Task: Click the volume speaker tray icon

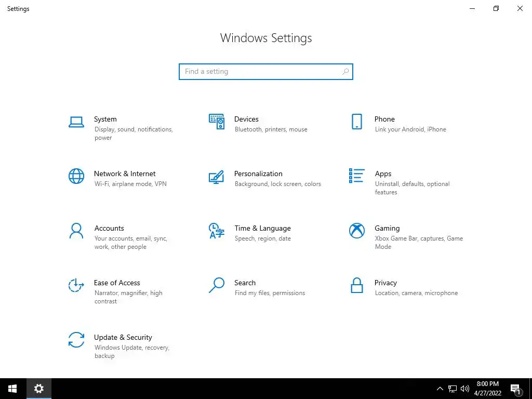Action: tap(465, 389)
